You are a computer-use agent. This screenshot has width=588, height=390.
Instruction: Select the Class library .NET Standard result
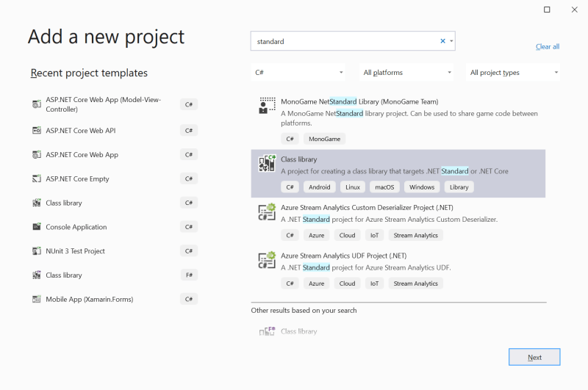coord(398,173)
